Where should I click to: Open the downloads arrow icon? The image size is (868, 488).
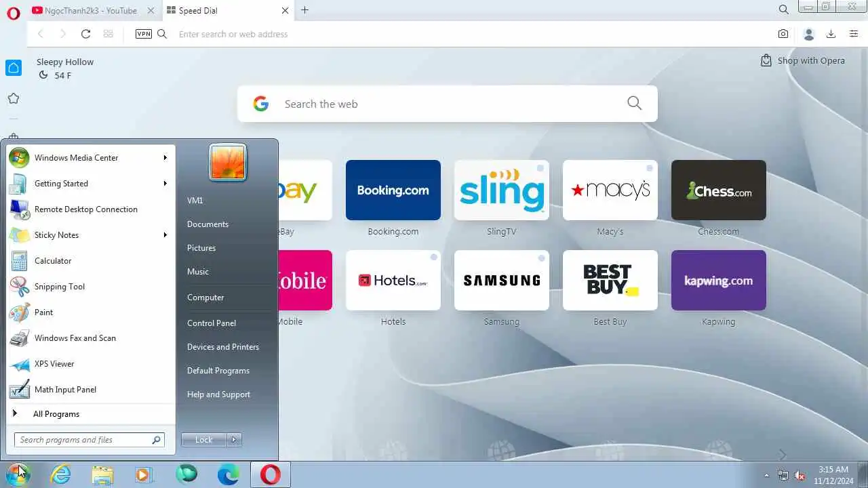point(831,34)
